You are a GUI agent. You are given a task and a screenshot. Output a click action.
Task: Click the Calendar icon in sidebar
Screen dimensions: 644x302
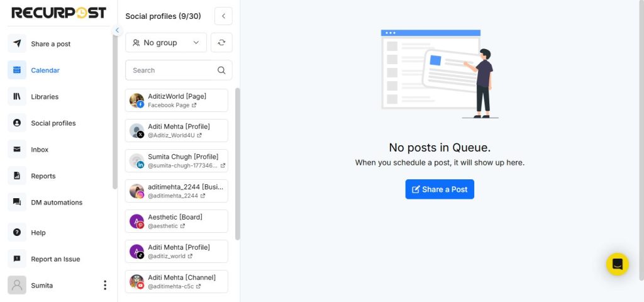tap(17, 70)
